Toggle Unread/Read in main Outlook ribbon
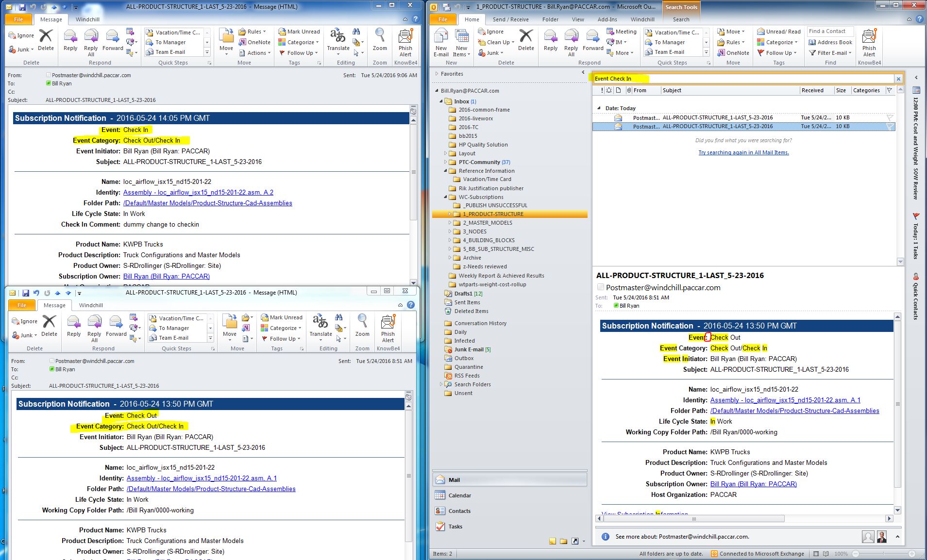This screenshot has height=560, width=927. point(779,32)
